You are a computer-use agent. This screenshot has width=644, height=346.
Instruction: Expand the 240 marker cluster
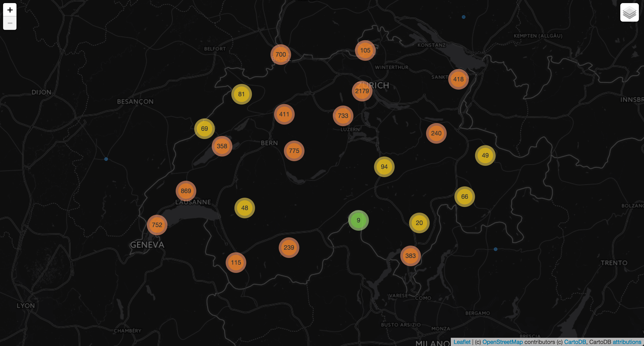click(x=436, y=133)
